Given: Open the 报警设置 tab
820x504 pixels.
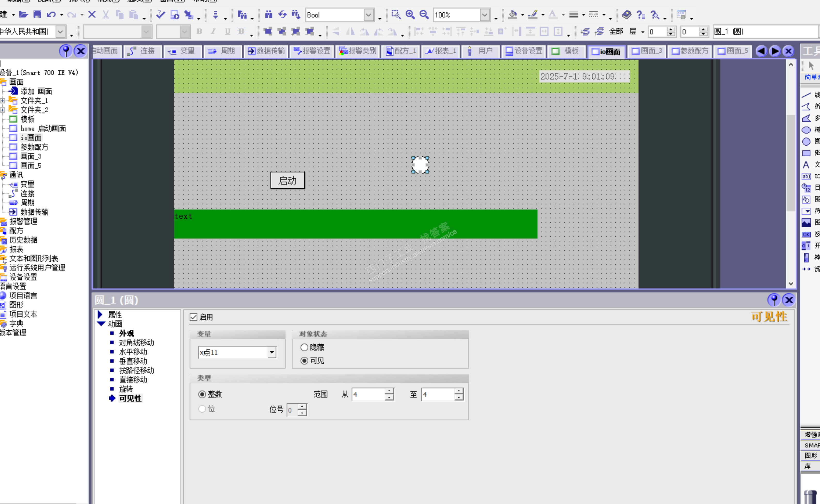Looking at the screenshot, I should pos(312,51).
